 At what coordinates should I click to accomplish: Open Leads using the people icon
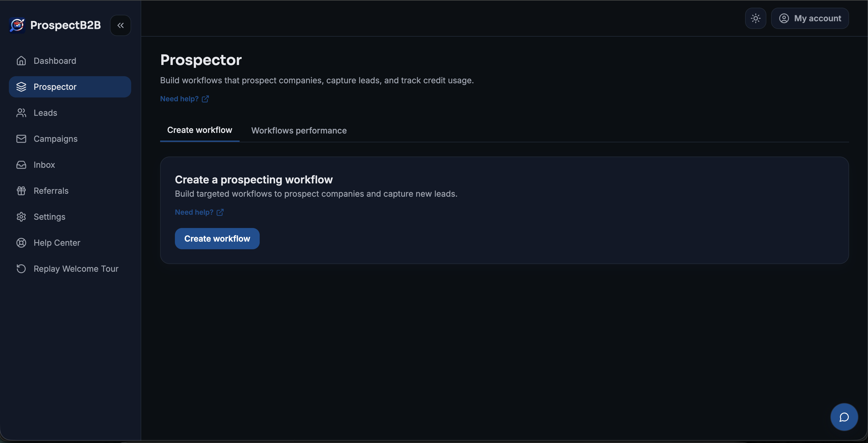click(21, 113)
